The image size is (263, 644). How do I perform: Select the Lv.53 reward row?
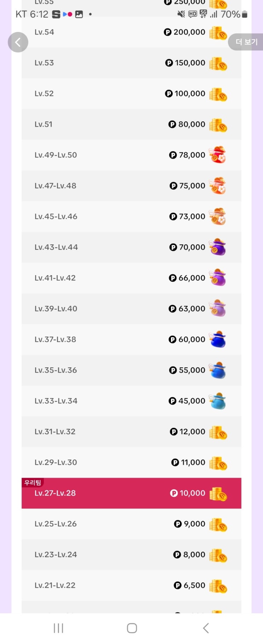pos(131,63)
